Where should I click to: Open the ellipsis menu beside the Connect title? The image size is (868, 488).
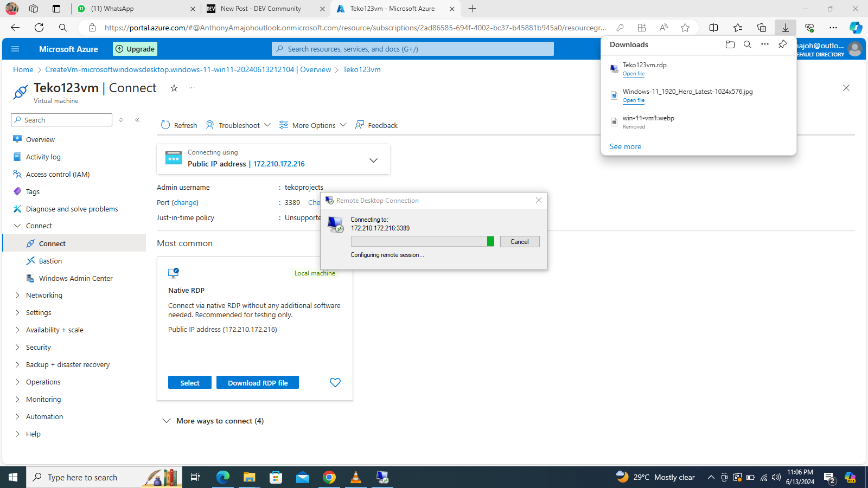pyautogui.click(x=192, y=88)
